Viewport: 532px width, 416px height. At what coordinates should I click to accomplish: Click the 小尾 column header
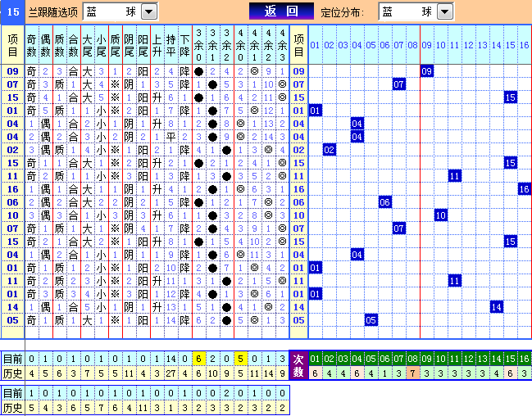click(x=101, y=45)
